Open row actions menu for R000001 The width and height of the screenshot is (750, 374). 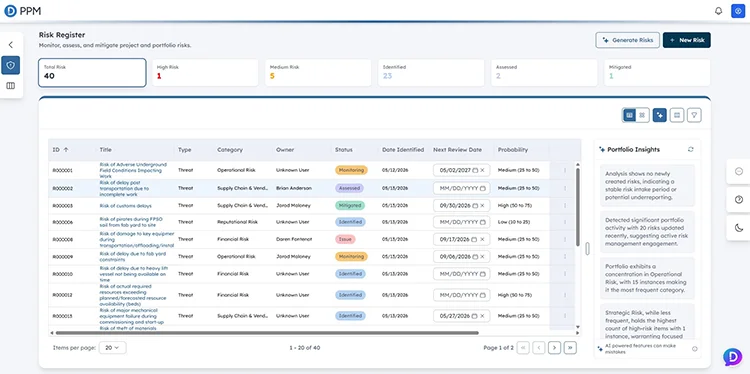pyautogui.click(x=565, y=170)
